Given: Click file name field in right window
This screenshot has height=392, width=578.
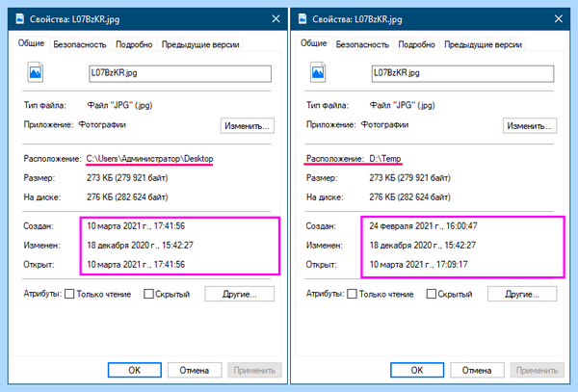Looking at the screenshot, I should (x=462, y=73).
